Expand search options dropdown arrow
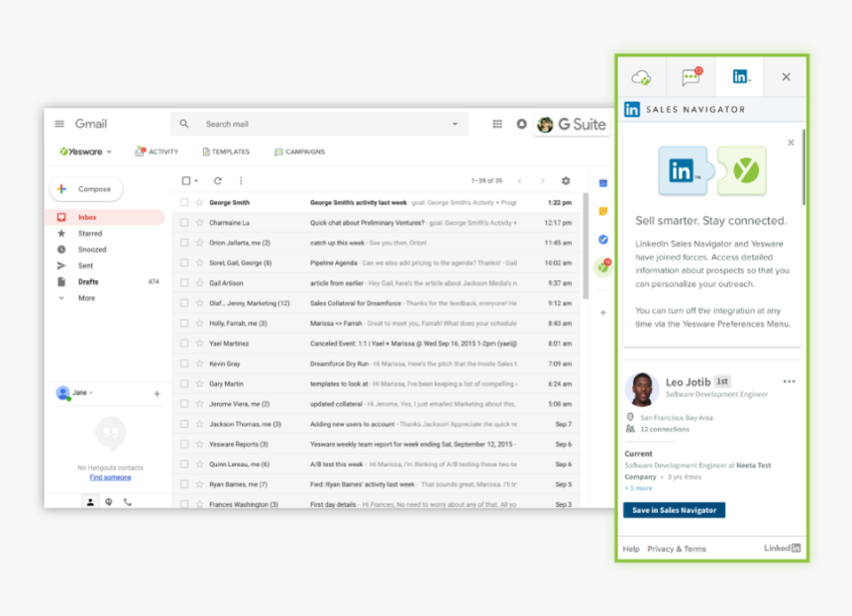 coord(455,124)
